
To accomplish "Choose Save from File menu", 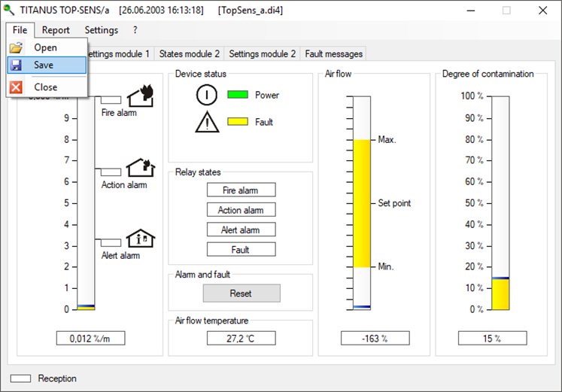I will point(47,65).
